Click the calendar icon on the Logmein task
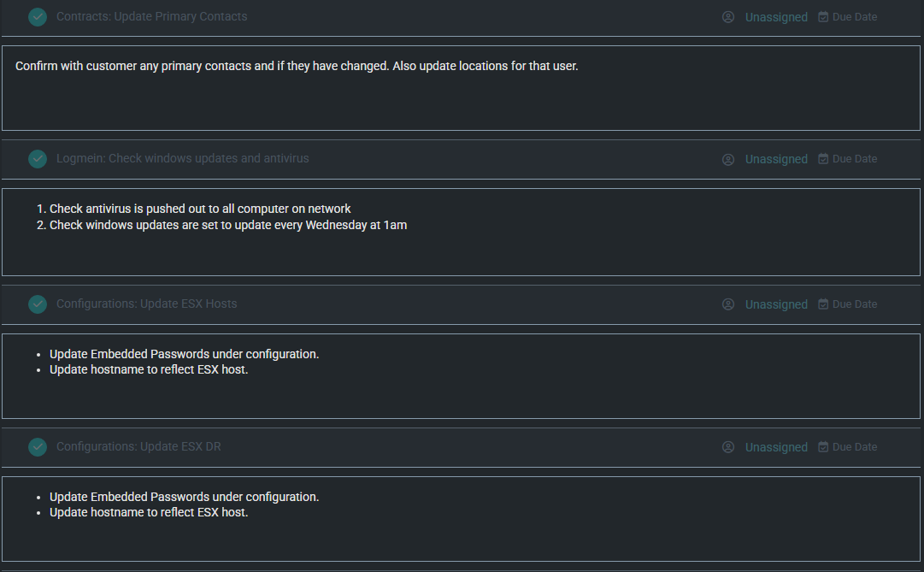The width and height of the screenshot is (924, 572). click(x=823, y=159)
